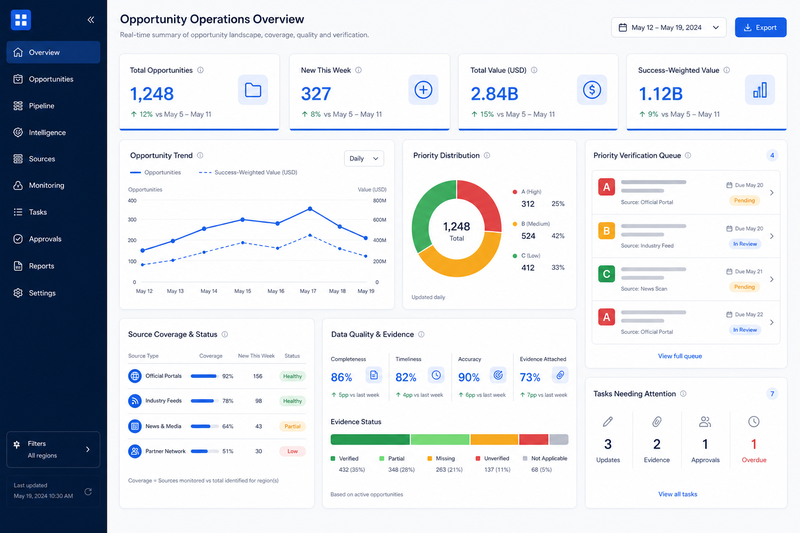Click the paperclip icon under Evidence Attached

tap(560, 375)
